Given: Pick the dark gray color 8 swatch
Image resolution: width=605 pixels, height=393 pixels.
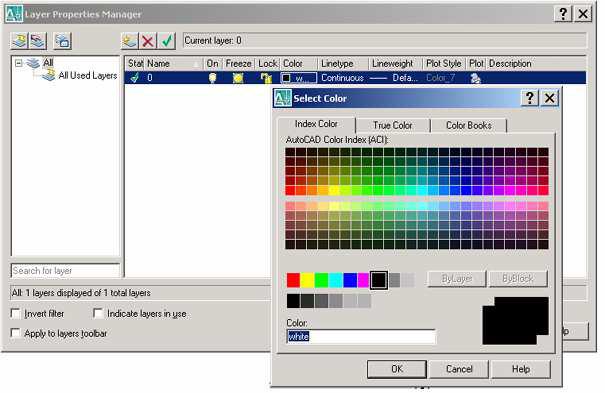Looking at the screenshot, I should [x=394, y=280].
